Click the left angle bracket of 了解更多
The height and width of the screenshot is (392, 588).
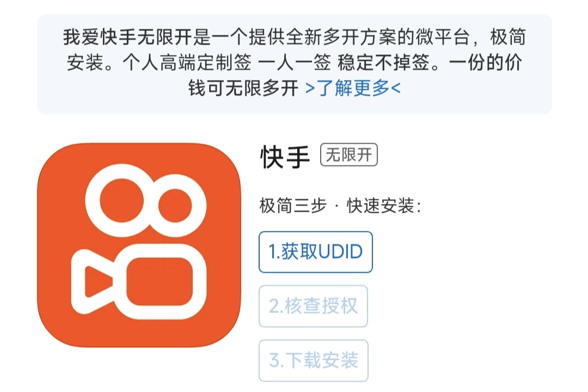click(310, 89)
